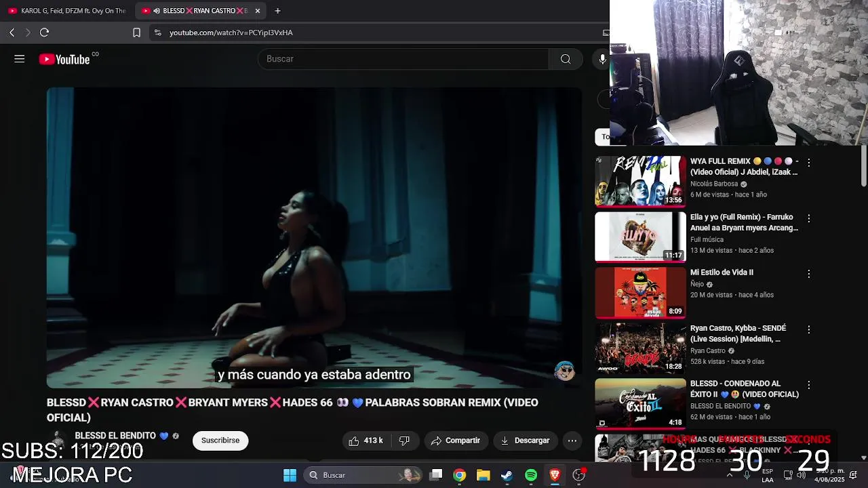Open Task View from taskbar

tap(436, 475)
